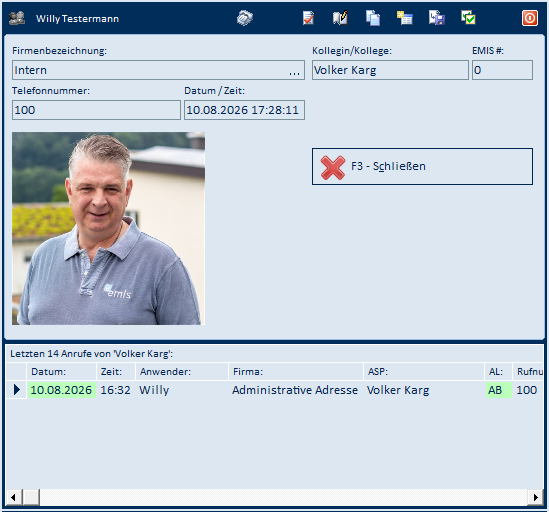This screenshot has height=512, width=549.
Task: Click the red power icon
Action: [x=530, y=18]
